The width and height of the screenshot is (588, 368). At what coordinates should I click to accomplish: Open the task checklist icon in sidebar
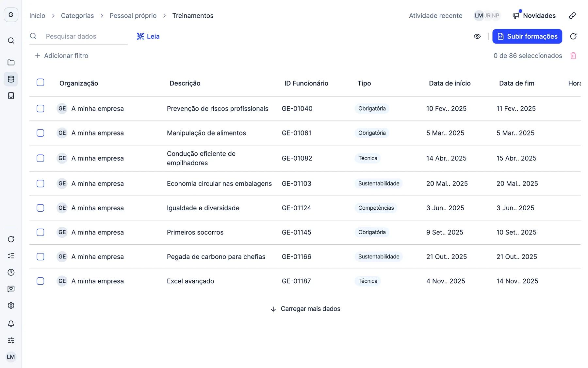pyautogui.click(x=11, y=256)
